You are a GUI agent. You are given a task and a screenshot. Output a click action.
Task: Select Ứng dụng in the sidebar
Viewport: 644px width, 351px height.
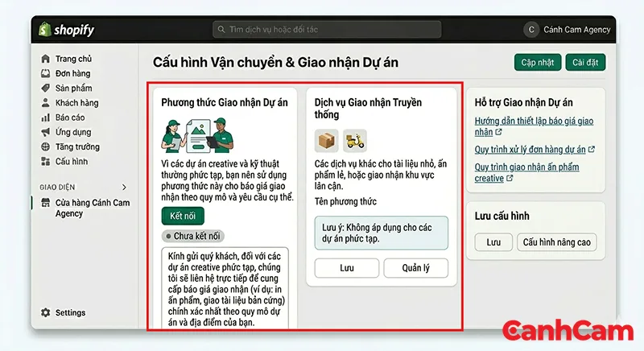[x=73, y=132]
